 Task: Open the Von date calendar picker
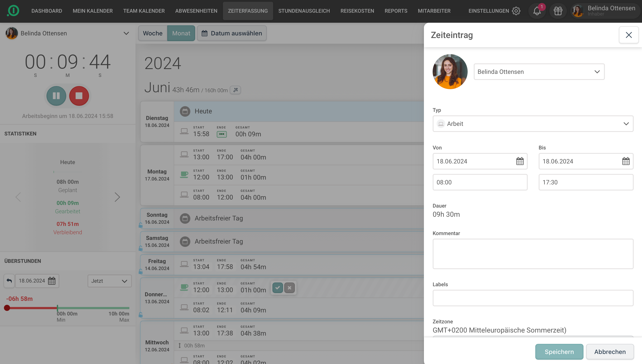coord(520,161)
